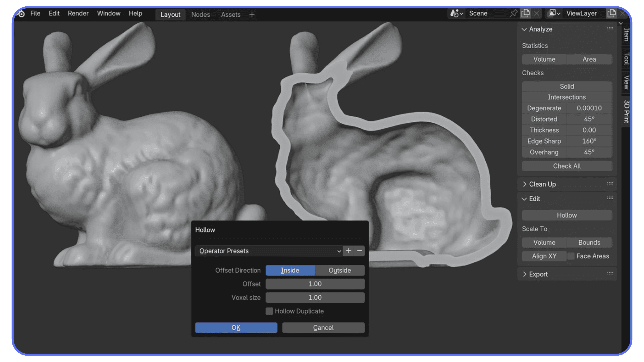This screenshot has height=362, width=644.
Task: Add an operator preset with plus icon
Action: point(348,251)
